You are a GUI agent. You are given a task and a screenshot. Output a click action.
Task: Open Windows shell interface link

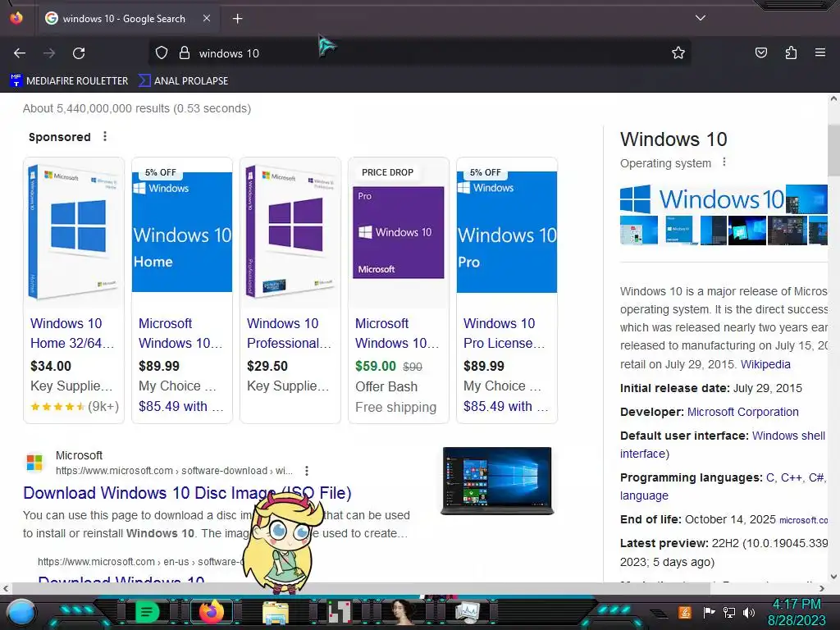tap(724, 445)
